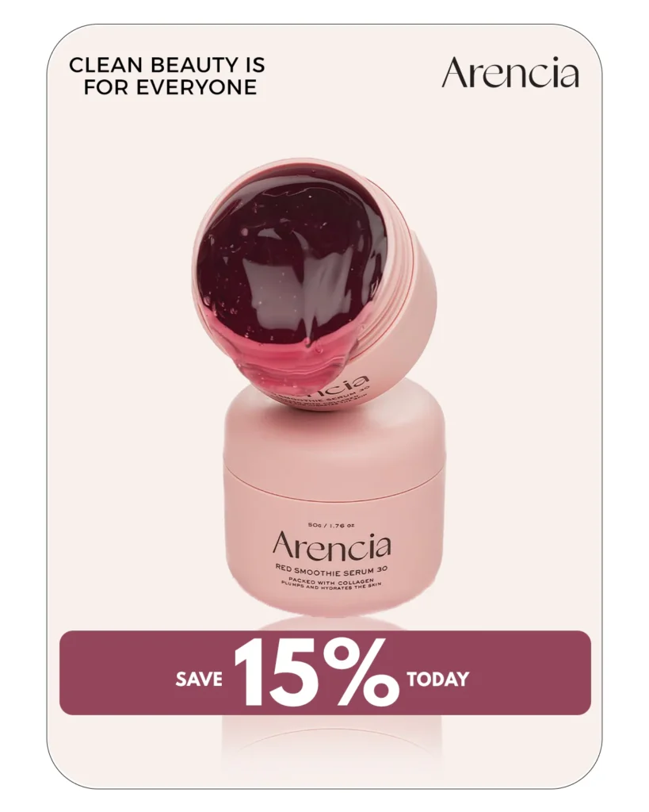Select the "RED SMOOTHIE SERUM 30" product label

click(x=332, y=570)
